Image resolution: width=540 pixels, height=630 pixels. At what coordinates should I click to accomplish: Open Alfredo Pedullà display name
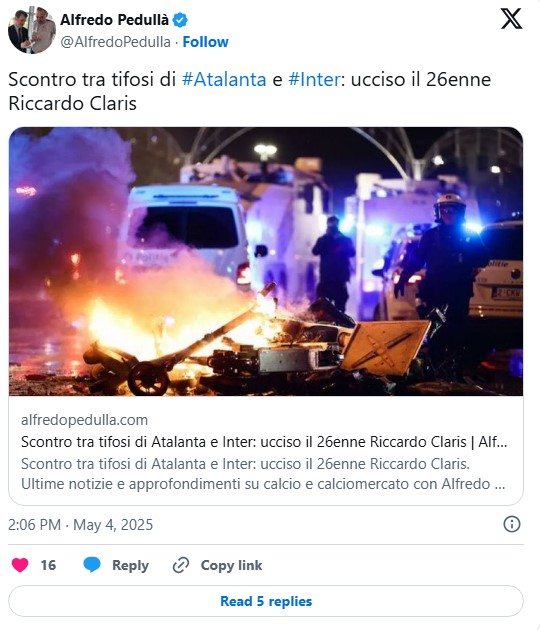pyautogui.click(x=114, y=20)
